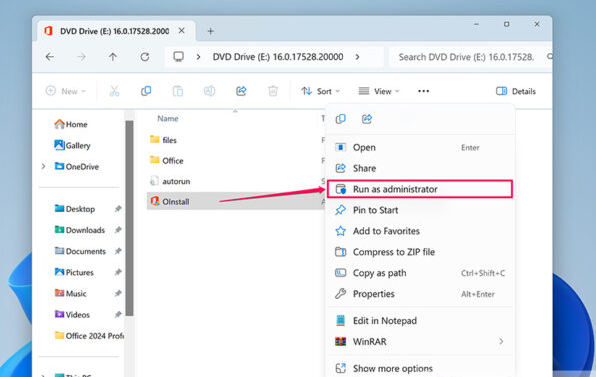
Task: Go back with the left arrow
Action: 49,57
